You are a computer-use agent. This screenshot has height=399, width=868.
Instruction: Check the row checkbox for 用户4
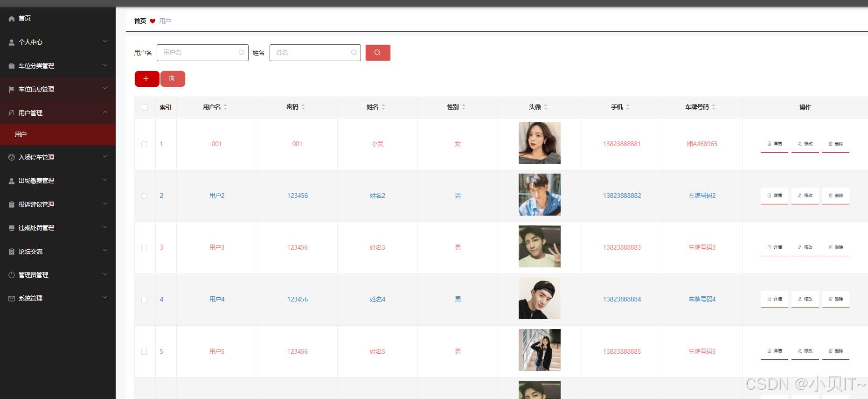pos(144,300)
